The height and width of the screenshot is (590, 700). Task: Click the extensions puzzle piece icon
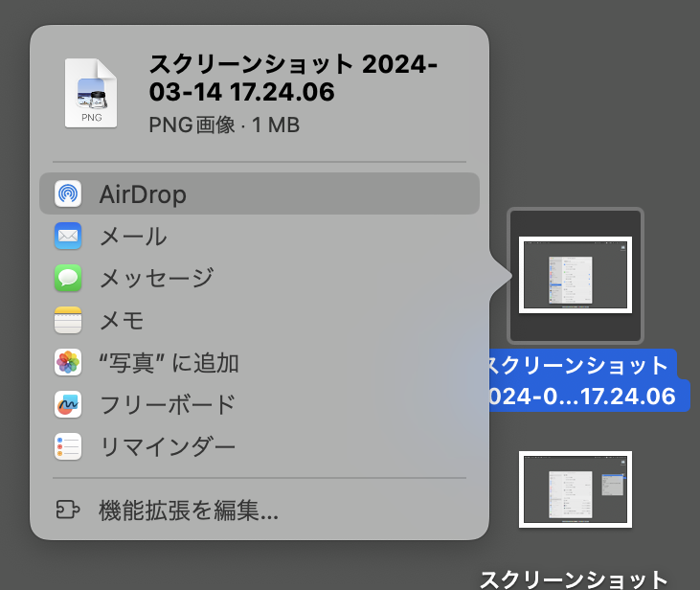tap(68, 510)
